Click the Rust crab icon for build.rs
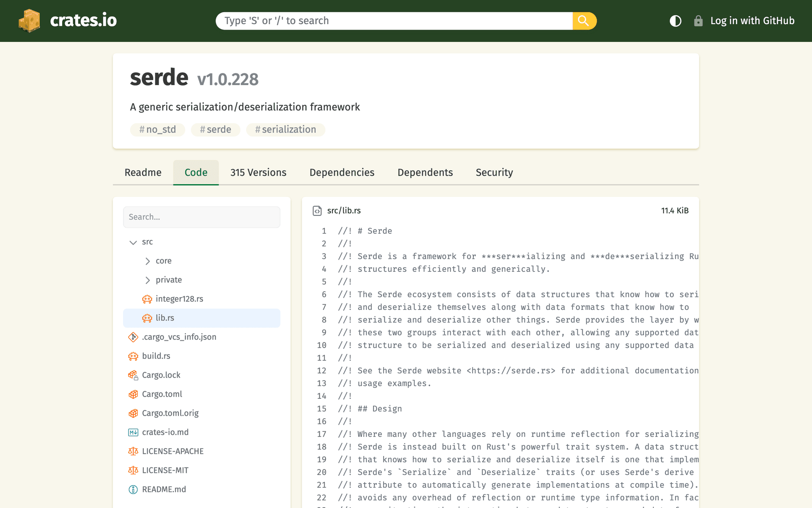 click(133, 356)
